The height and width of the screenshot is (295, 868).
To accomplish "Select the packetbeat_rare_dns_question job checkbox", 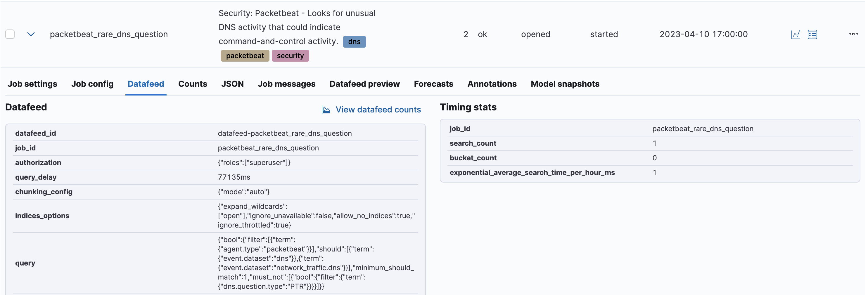I will point(10,34).
